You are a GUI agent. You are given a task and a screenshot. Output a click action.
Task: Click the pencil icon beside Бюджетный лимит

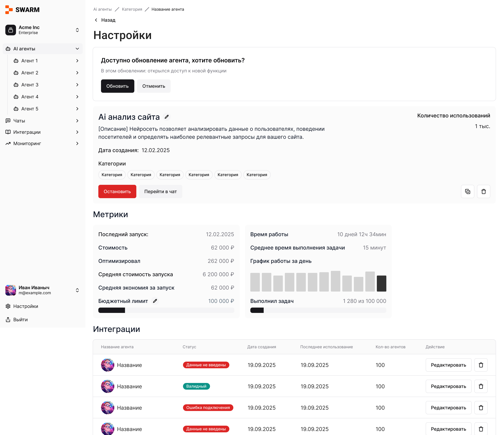(x=155, y=301)
